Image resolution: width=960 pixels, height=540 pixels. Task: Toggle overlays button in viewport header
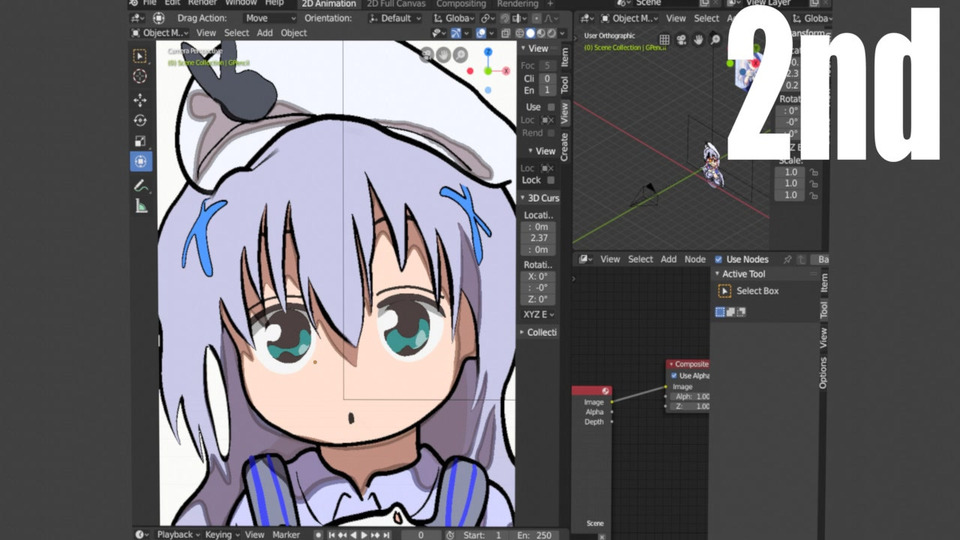pos(481,33)
